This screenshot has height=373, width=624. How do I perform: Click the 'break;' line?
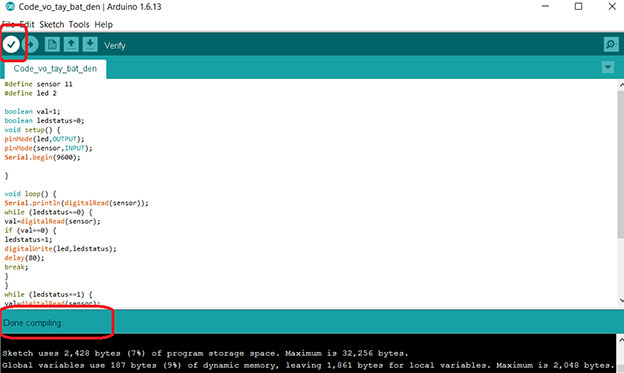pos(17,267)
